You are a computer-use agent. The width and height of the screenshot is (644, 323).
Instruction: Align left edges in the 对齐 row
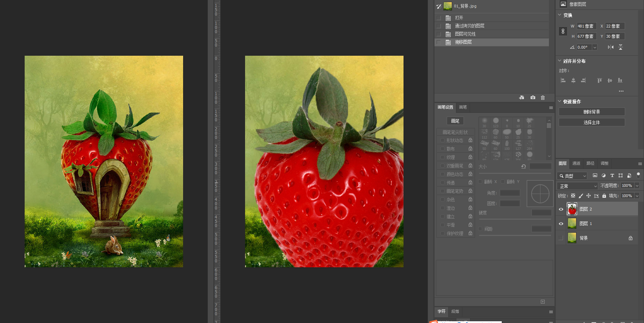563,80
